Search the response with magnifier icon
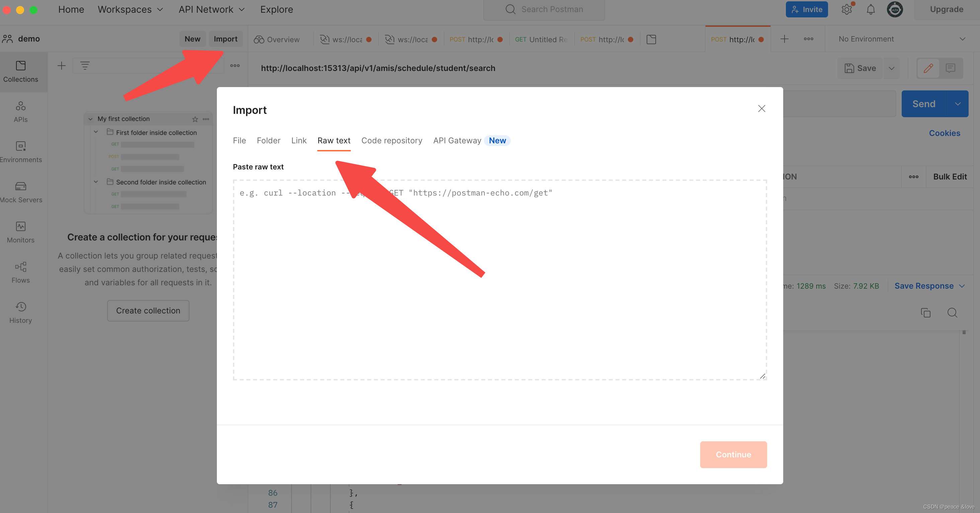 952,312
